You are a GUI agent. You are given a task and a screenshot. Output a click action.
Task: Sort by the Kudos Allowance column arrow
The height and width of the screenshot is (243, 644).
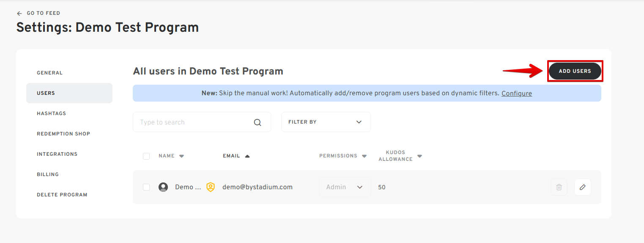[419, 156]
